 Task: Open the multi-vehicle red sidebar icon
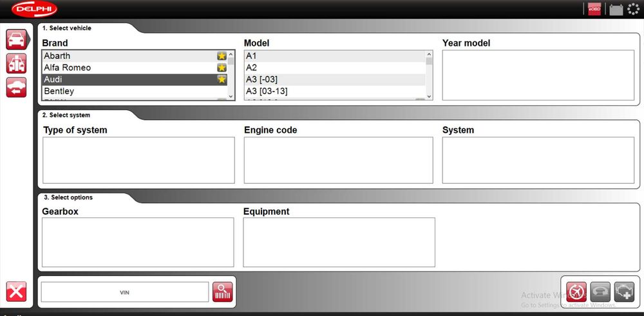(17, 63)
